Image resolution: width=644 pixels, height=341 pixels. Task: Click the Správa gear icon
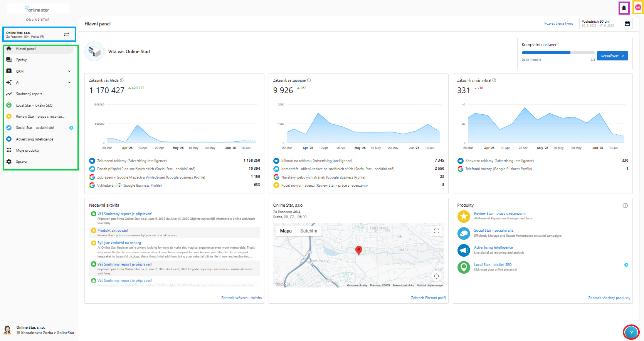9,162
